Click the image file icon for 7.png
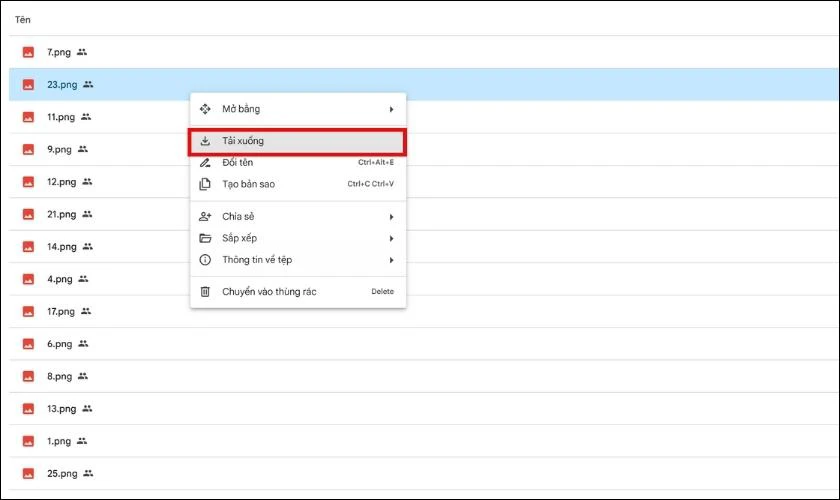This screenshot has height=500, width=840. 28,52
